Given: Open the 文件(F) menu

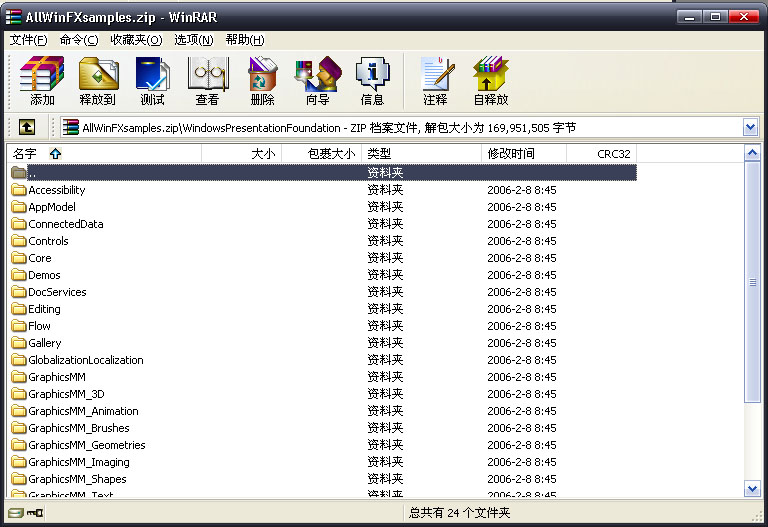Looking at the screenshot, I should coord(28,40).
